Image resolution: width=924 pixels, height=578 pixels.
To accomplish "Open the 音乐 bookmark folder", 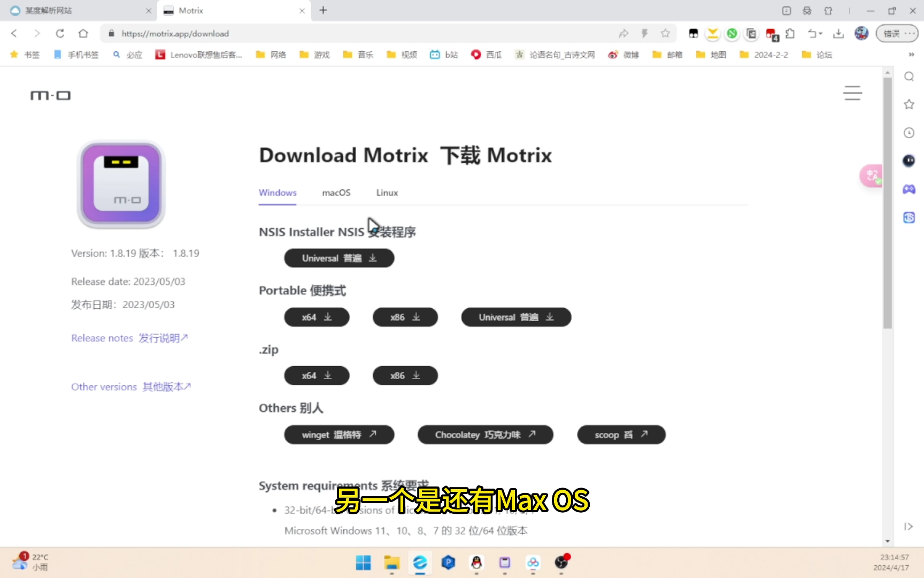I will click(x=358, y=55).
